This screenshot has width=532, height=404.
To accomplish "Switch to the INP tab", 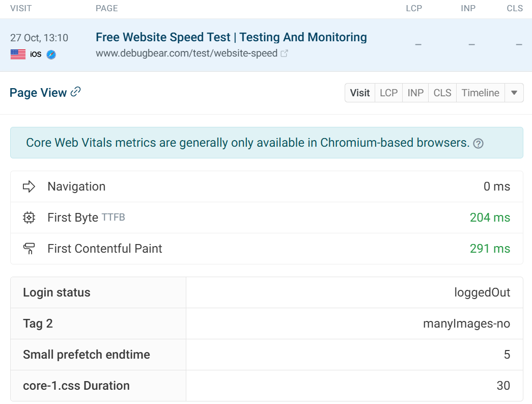I will tap(415, 93).
